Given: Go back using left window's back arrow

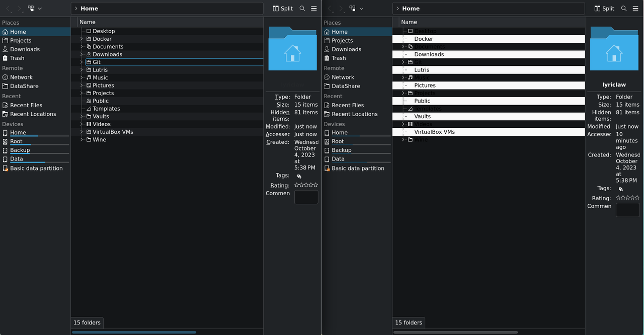Looking at the screenshot, I should click(8, 9).
